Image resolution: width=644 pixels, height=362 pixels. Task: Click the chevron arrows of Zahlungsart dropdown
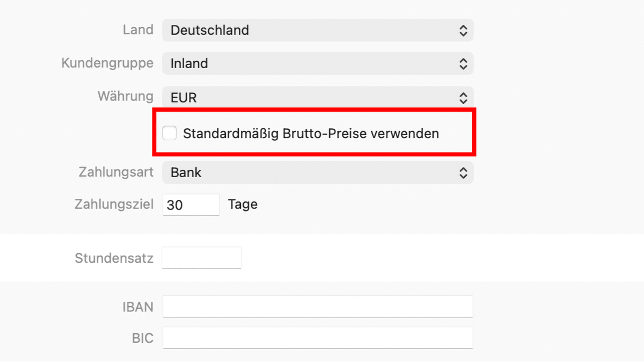click(463, 173)
